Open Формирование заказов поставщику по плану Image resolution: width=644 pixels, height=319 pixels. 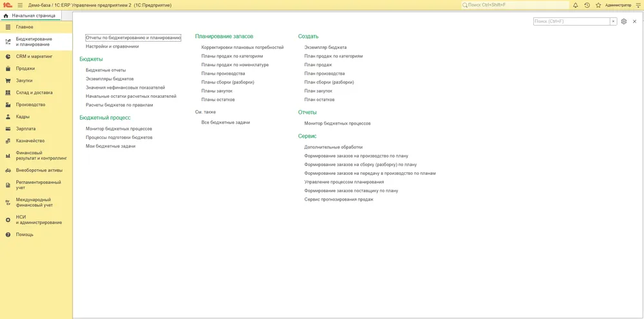[x=351, y=190]
